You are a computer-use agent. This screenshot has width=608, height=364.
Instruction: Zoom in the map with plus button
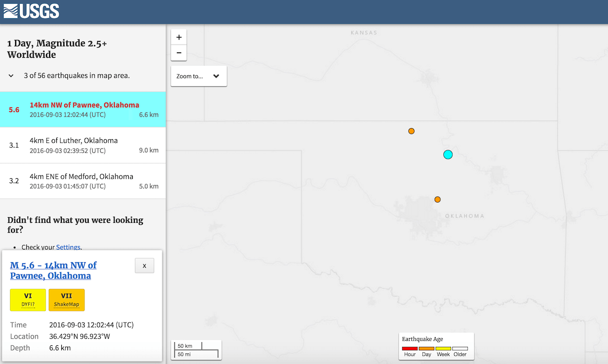179,37
